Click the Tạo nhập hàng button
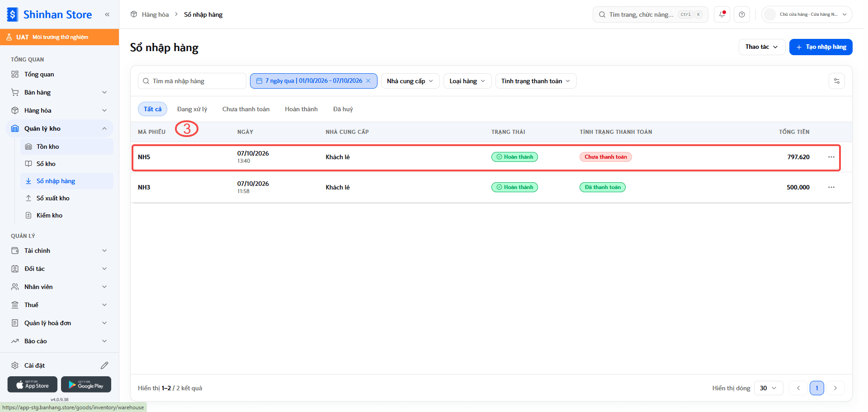This screenshot has width=868, height=412. pyautogui.click(x=821, y=47)
